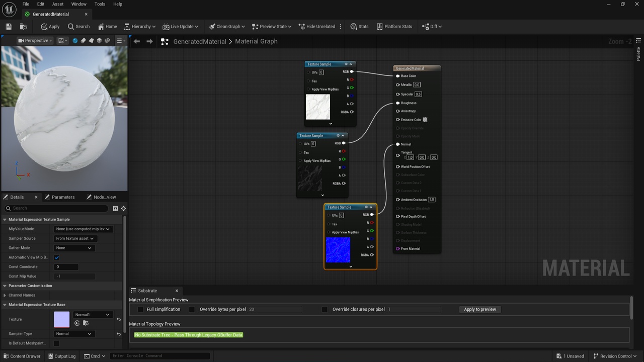Open the Window menu
Image resolution: width=644 pixels, height=362 pixels.
[79, 4]
